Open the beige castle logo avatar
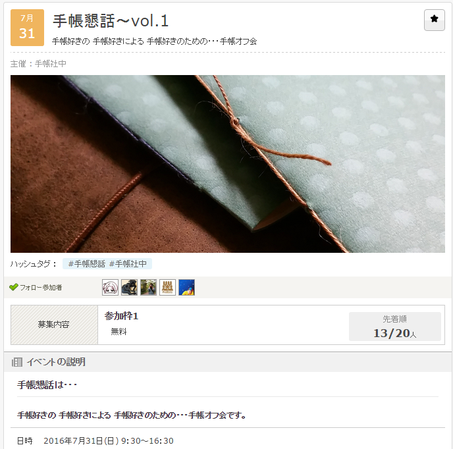453x449 pixels. pyautogui.click(x=167, y=287)
